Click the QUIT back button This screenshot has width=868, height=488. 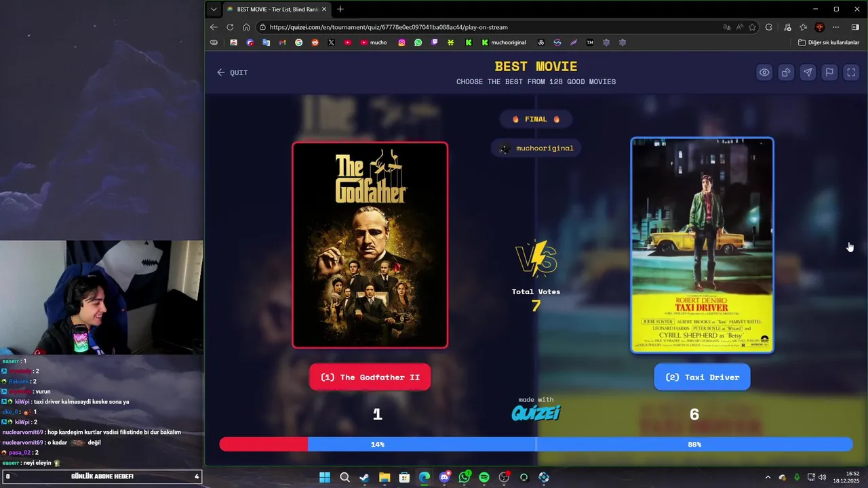pyautogui.click(x=232, y=73)
